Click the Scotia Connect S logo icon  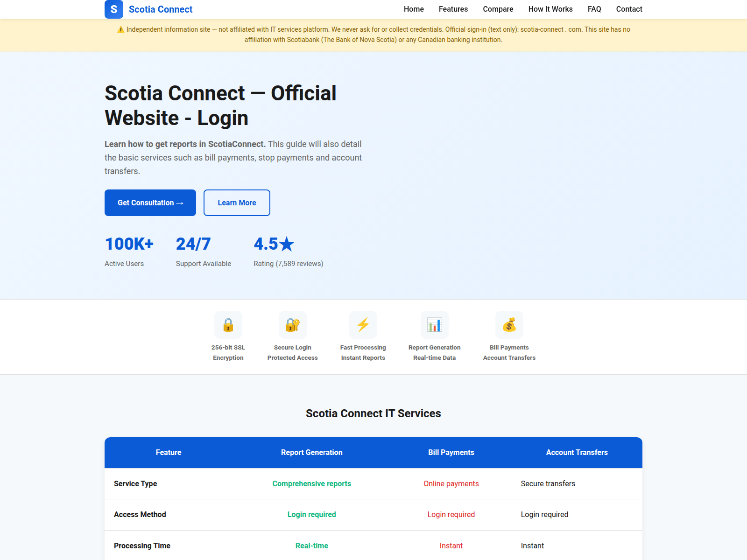point(114,9)
